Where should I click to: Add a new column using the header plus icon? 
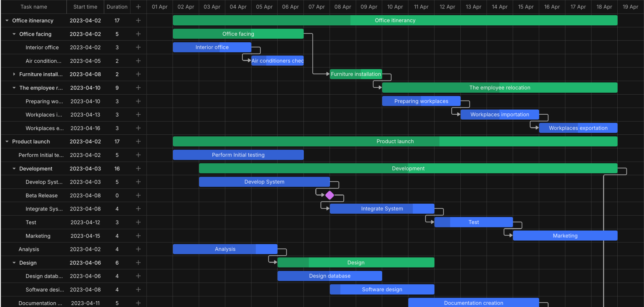[x=138, y=7]
